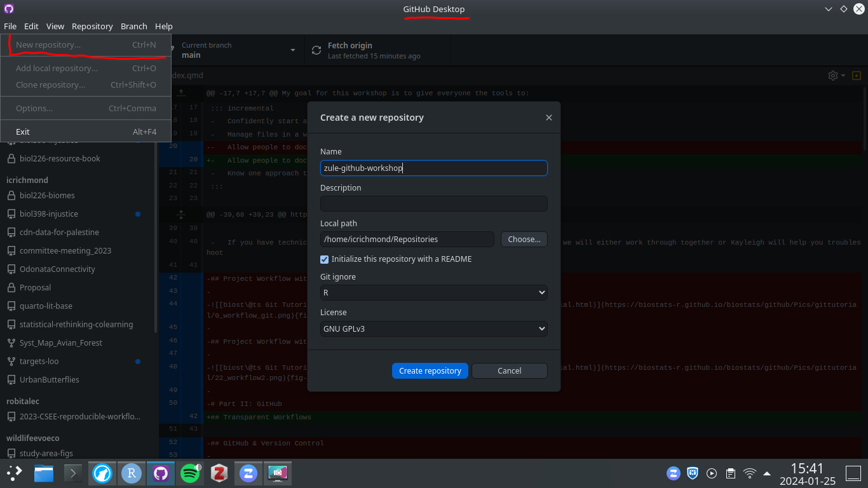This screenshot has height=488, width=868.
Task: Click the Create repository button
Action: coord(430,370)
